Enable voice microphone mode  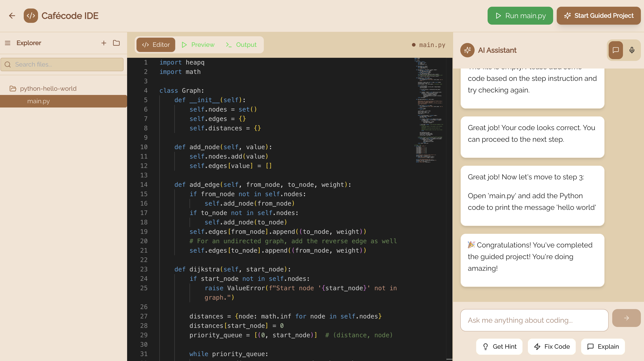[632, 50]
